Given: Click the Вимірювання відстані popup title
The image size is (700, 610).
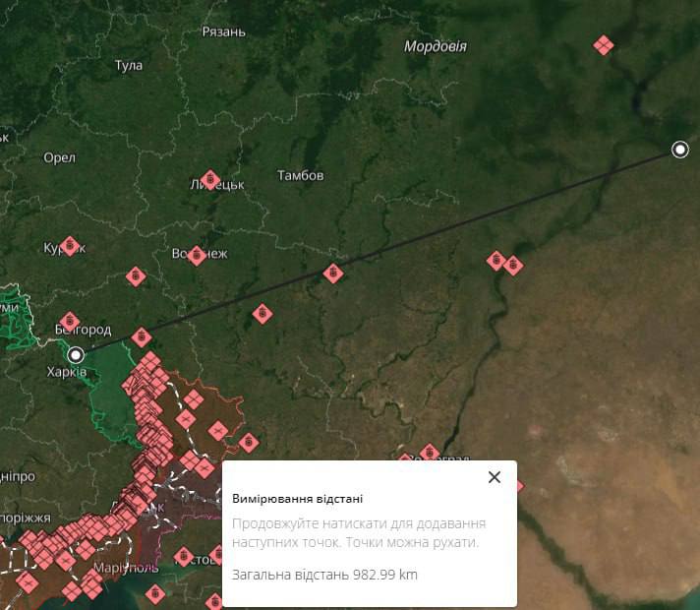Looking at the screenshot, I should pos(296,498).
